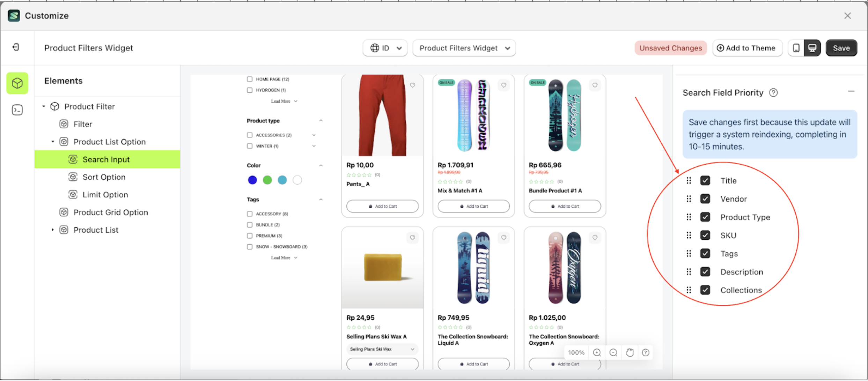Expand the WINTER product type chevron

314,146
